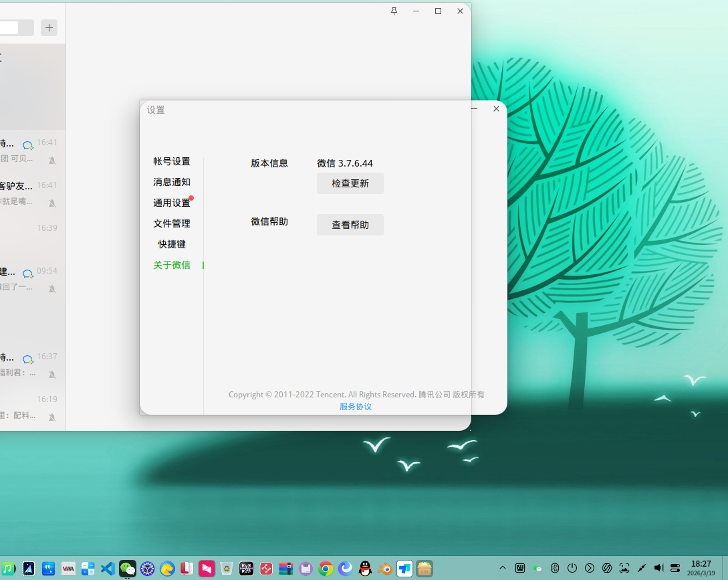The height and width of the screenshot is (580, 728).
Task: Launch Visual Studio Code from the dock
Action: pos(108,569)
